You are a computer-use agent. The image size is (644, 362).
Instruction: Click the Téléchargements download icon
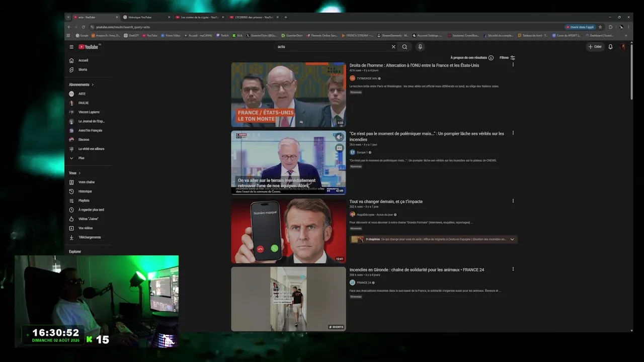(x=71, y=237)
